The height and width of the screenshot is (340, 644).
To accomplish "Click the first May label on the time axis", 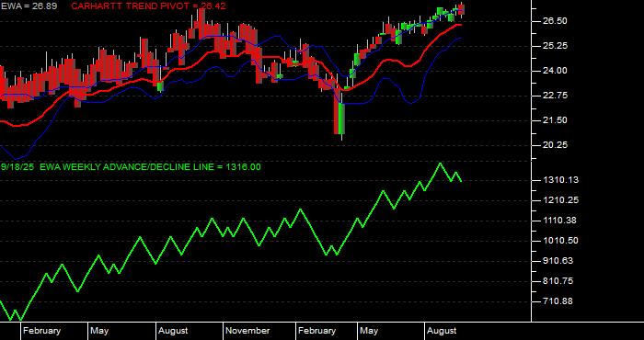I will click(x=99, y=331).
